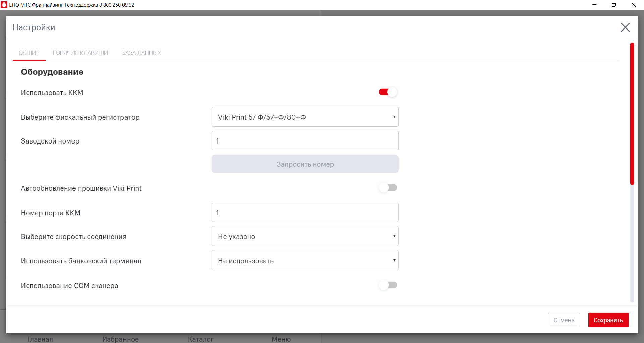Click the Автообновление прошивки Viki Print label
This screenshot has width=644, height=343.
[x=81, y=188]
